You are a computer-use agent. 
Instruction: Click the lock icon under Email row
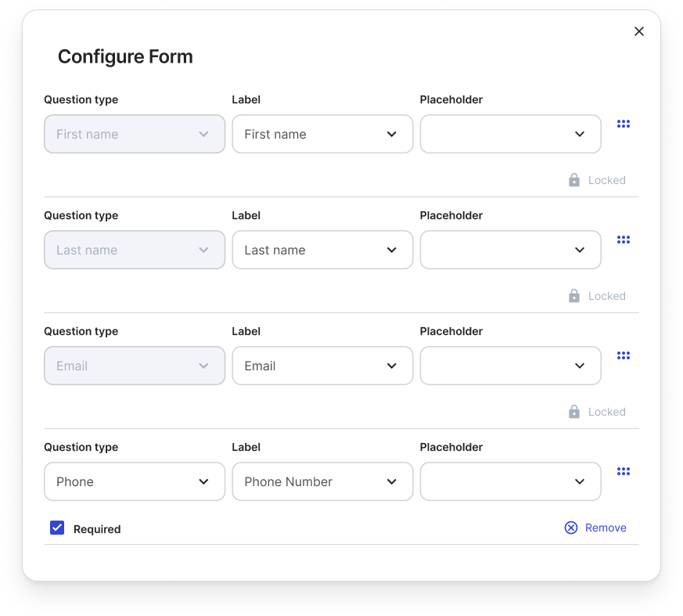pyautogui.click(x=574, y=412)
